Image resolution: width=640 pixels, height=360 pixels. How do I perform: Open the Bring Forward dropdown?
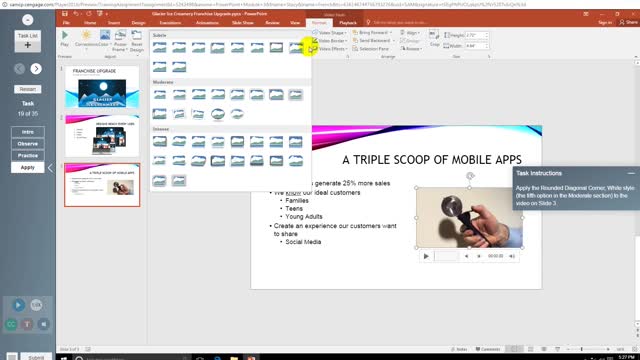[372, 32]
